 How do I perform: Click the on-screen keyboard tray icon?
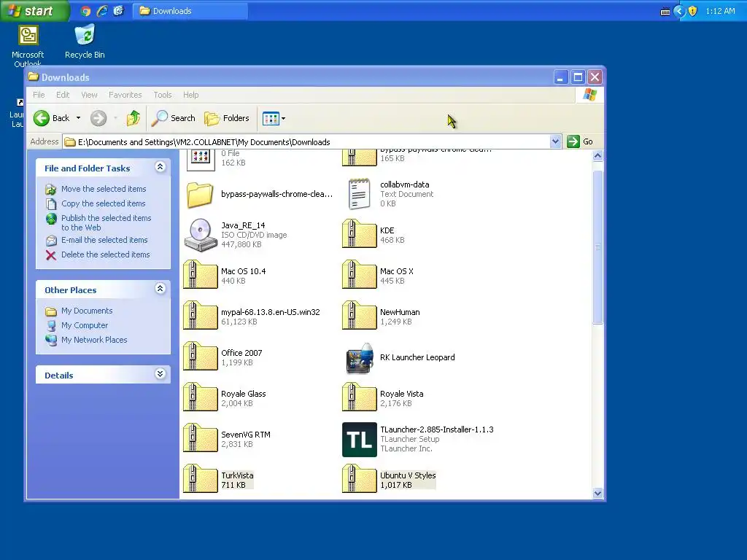pos(665,12)
